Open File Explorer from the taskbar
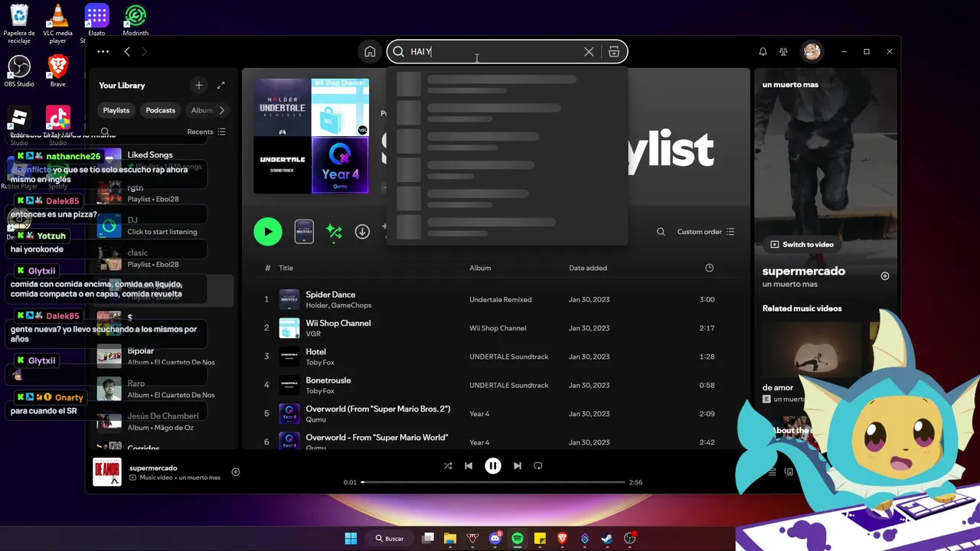Screen dimensions: 980x551 [x=450, y=538]
